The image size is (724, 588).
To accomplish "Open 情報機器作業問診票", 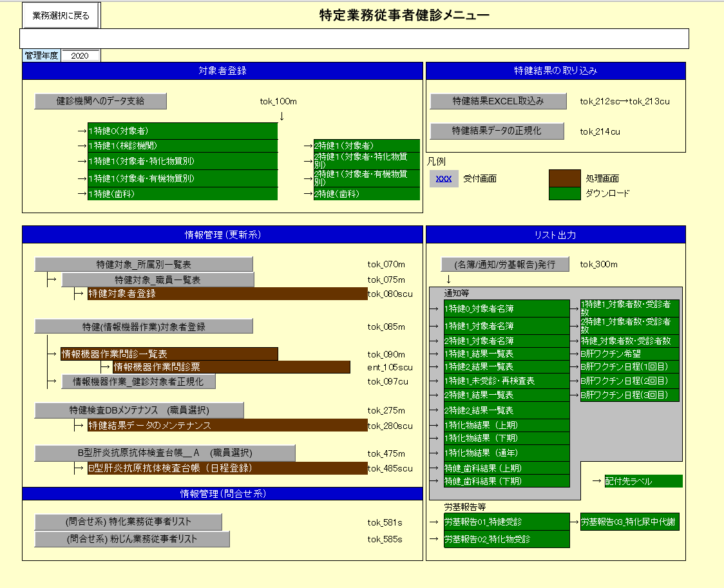I will tap(232, 367).
